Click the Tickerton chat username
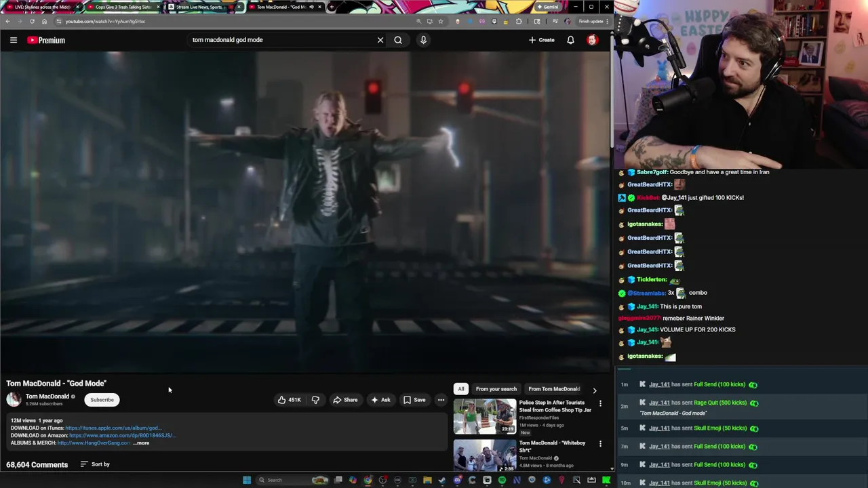The image size is (868, 488). click(652, 280)
